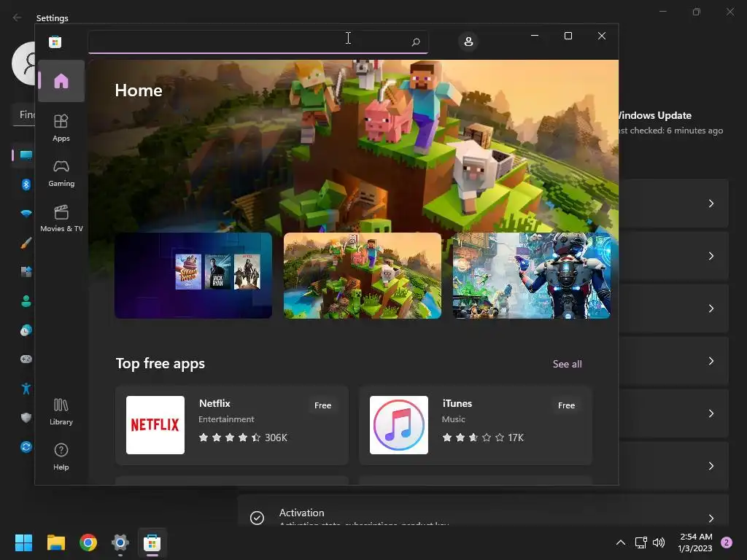The height and width of the screenshot is (560, 747).
Task: Open the Netflix app card
Action: tap(232, 425)
